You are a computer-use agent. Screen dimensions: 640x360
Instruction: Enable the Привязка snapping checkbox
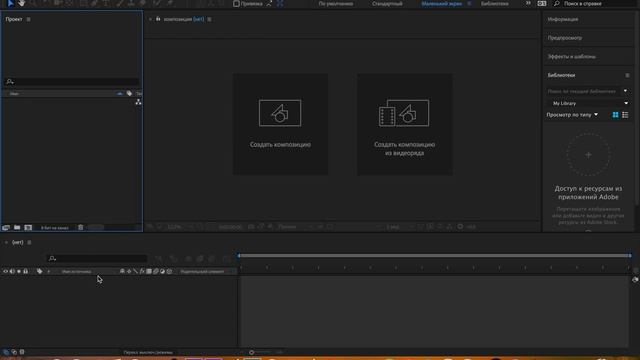[236, 4]
